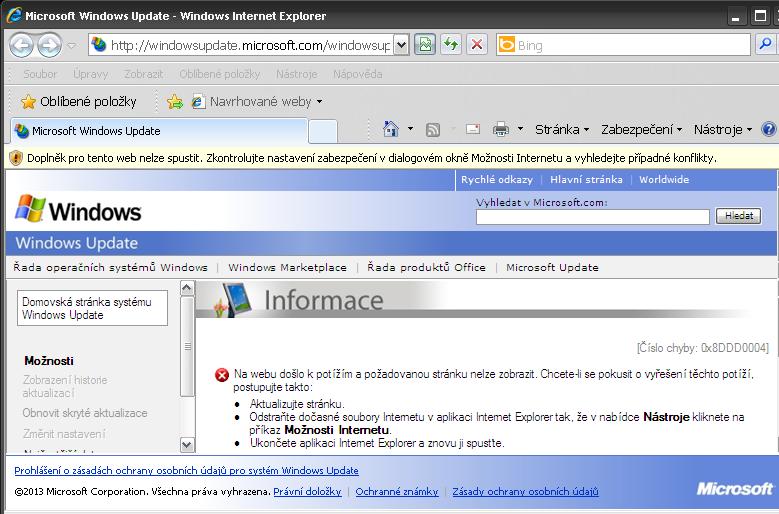Viewport: 779px width, 514px height.
Task: Click Zobrazení historie aktualizací link
Action: (65, 386)
